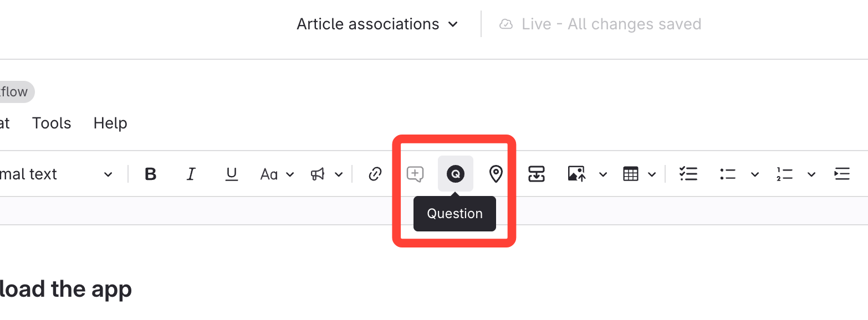
Task: Expand the megaphone callout dropdown
Action: tap(326, 174)
